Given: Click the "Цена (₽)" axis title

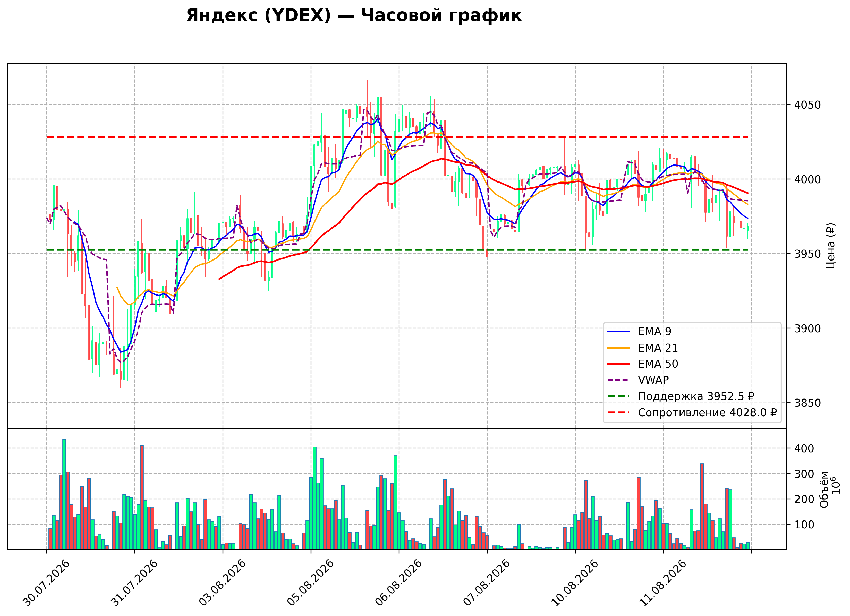Looking at the screenshot, I should click(830, 246).
